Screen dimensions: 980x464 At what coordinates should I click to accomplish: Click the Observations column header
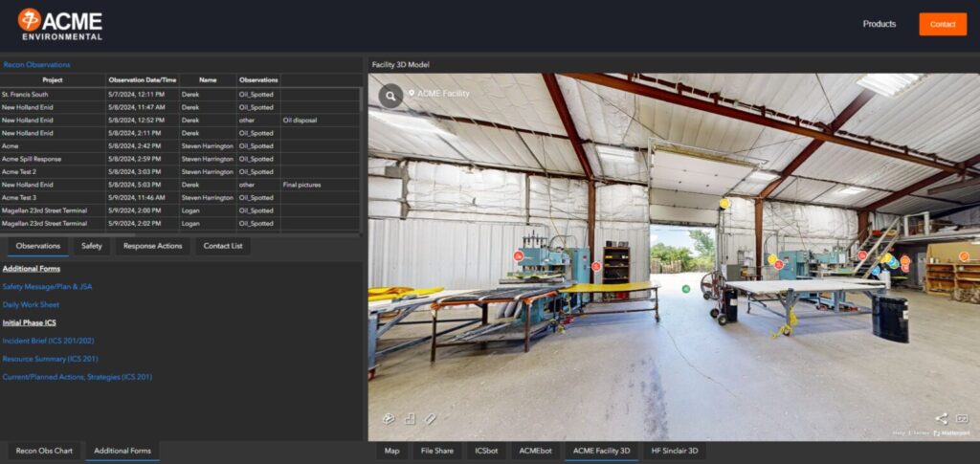258,80
